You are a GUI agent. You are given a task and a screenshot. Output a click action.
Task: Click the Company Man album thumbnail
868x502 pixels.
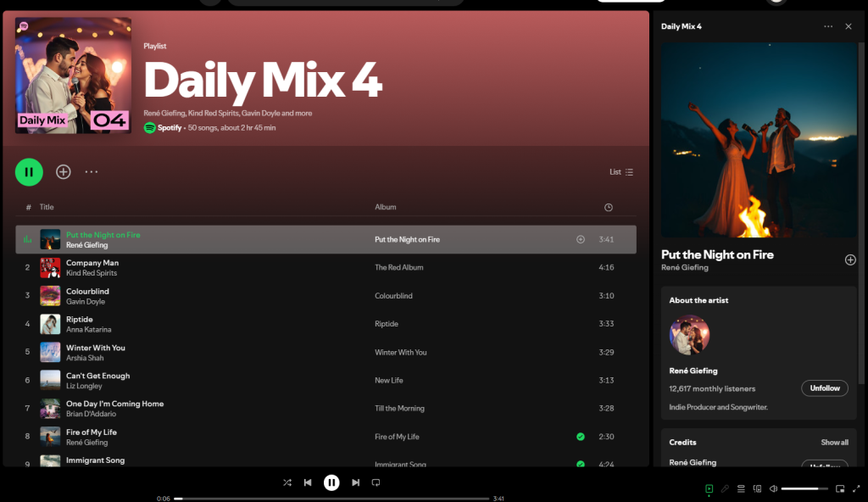(50, 268)
